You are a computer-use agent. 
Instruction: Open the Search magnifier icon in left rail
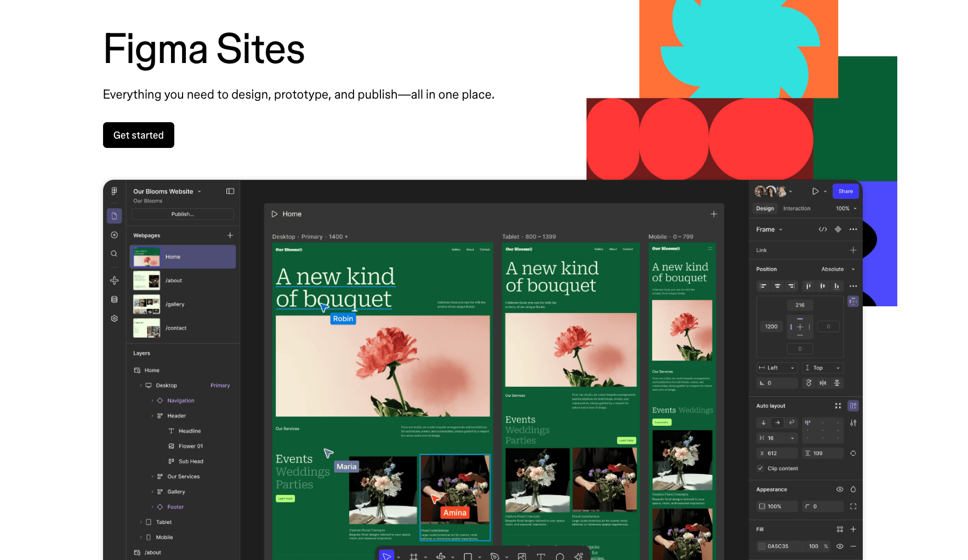click(x=114, y=254)
